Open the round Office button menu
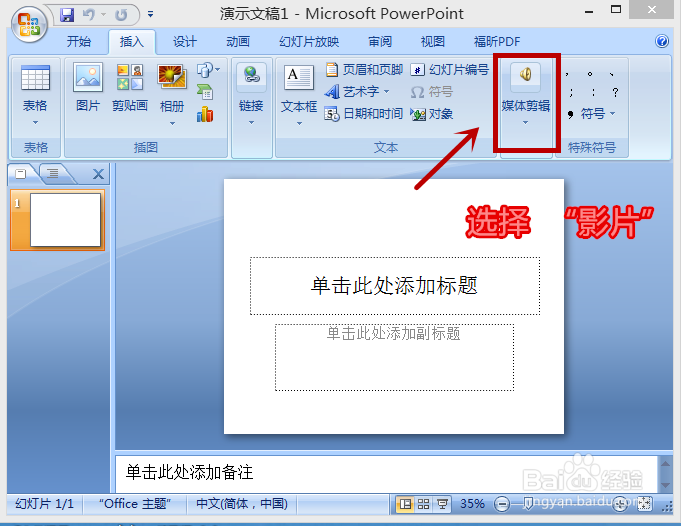Viewport: 681px width, 526px height. [29, 25]
